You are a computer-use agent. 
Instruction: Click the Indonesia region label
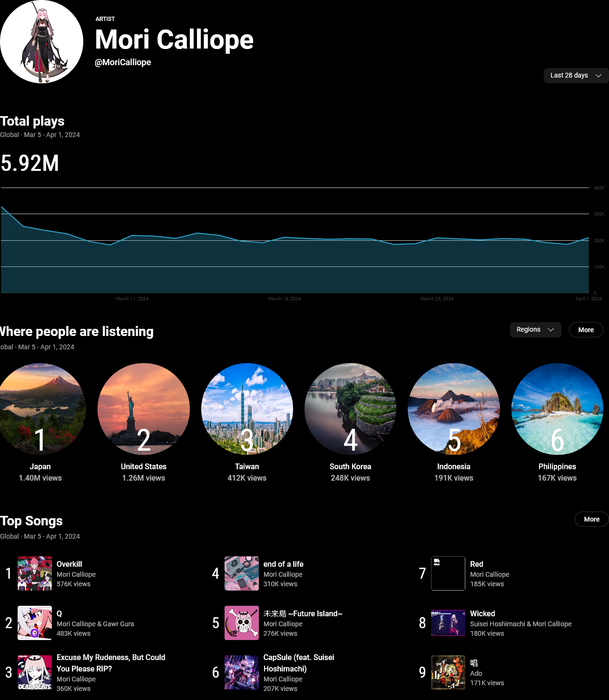pyautogui.click(x=454, y=466)
